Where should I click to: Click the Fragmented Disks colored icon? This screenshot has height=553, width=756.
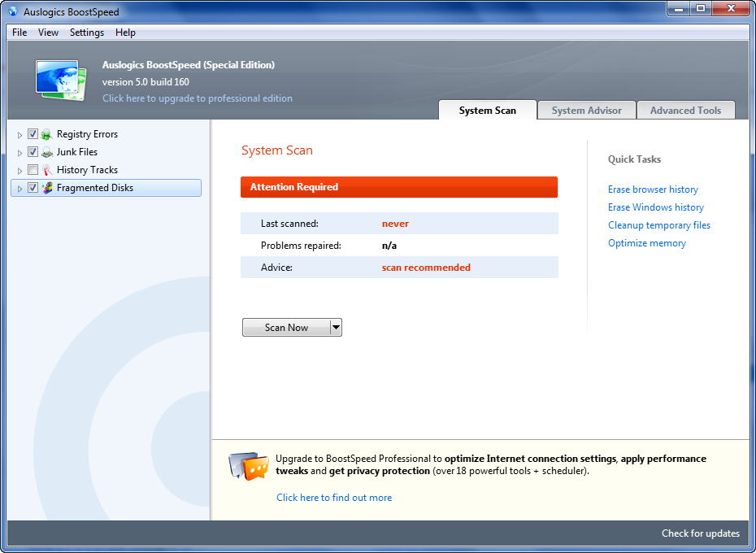click(x=47, y=188)
